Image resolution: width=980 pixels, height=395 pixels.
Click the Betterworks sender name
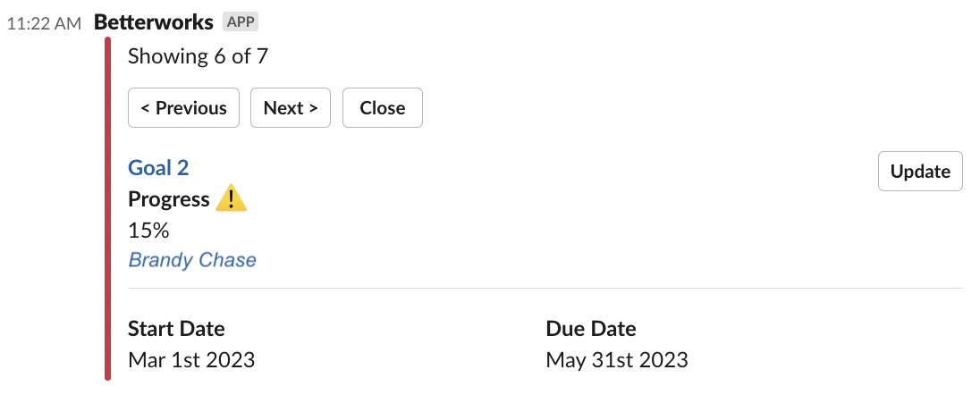[154, 22]
